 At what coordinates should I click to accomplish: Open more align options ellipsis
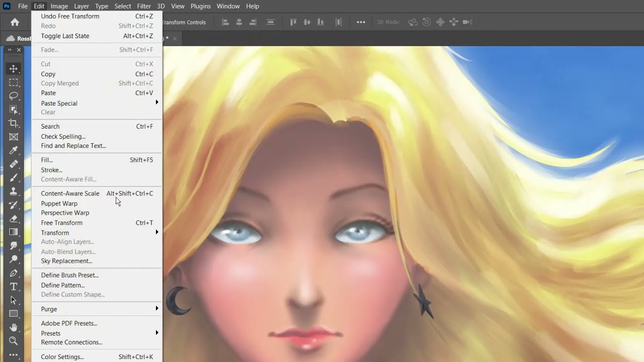361,22
